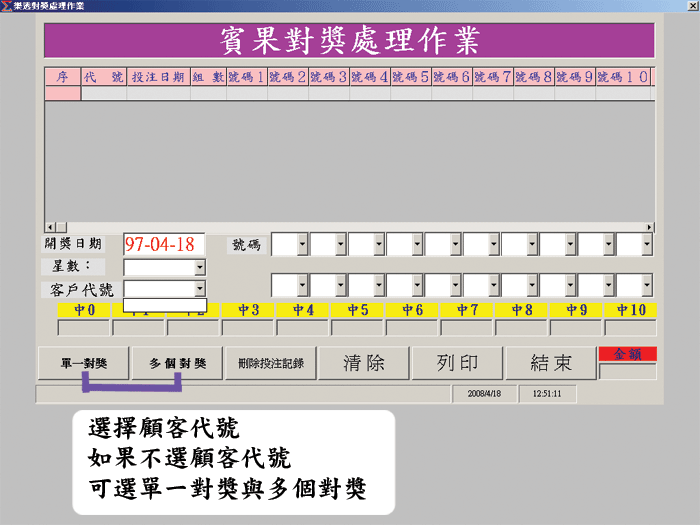Click the 結束 exit button
The height and width of the screenshot is (525, 700).
[x=550, y=363]
